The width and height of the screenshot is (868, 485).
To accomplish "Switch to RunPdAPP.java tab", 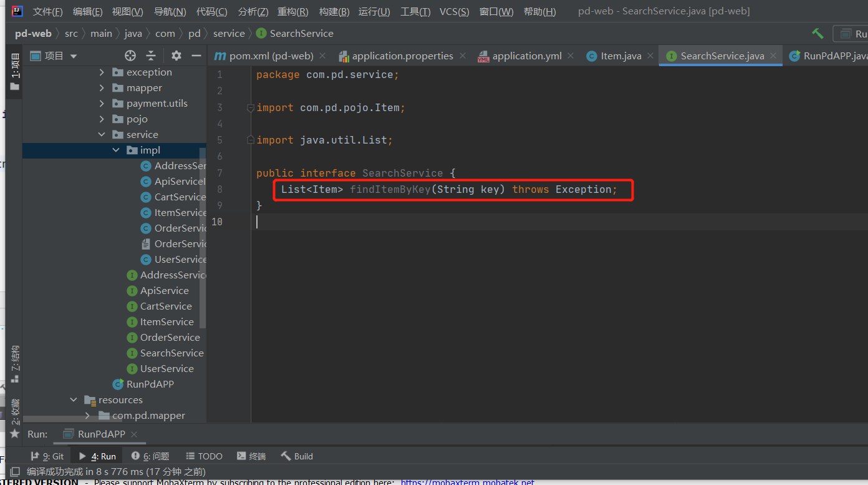I will point(828,56).
